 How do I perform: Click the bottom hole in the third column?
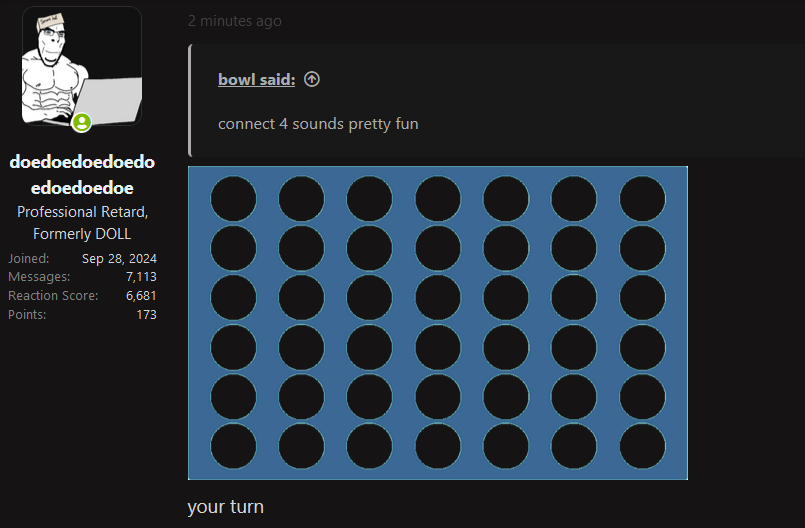[369, 446]
